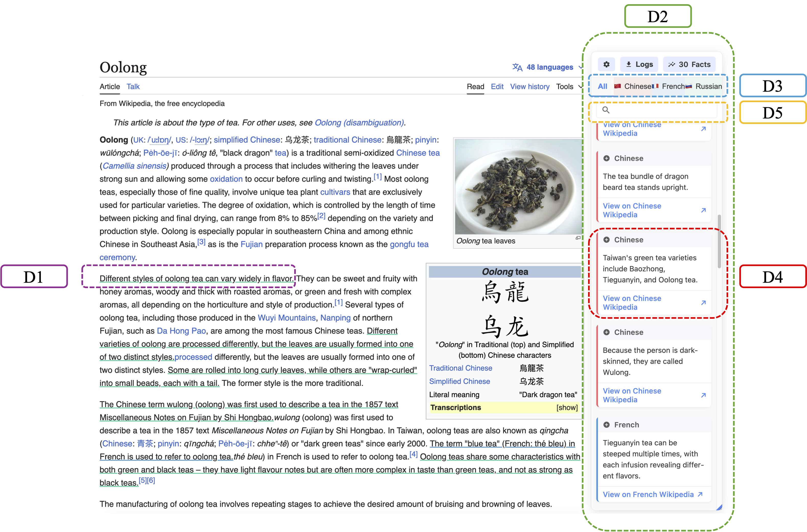The width and height of the screenshot is (807, 532).
Task: Filter facts by Russian language
Action: point(704,87)
